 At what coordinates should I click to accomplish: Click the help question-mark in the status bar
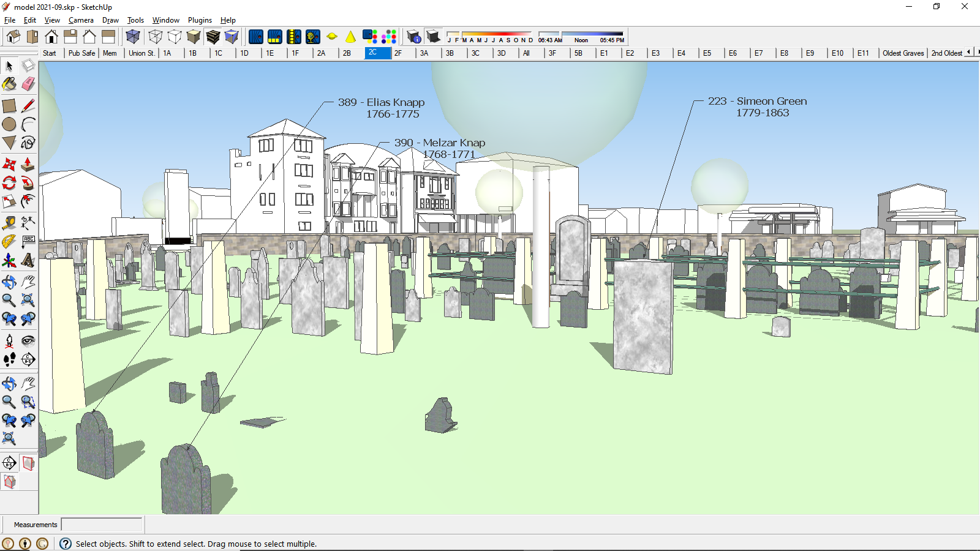65,544
